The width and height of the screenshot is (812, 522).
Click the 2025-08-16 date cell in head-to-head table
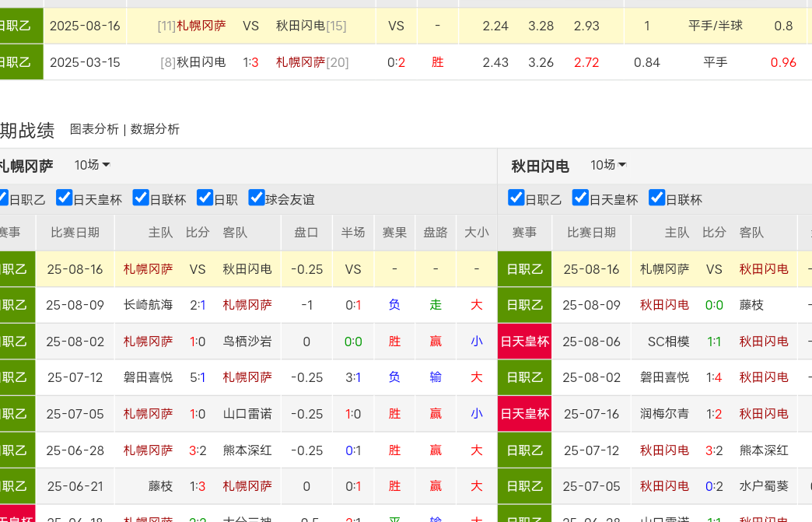tap(85, 26)
